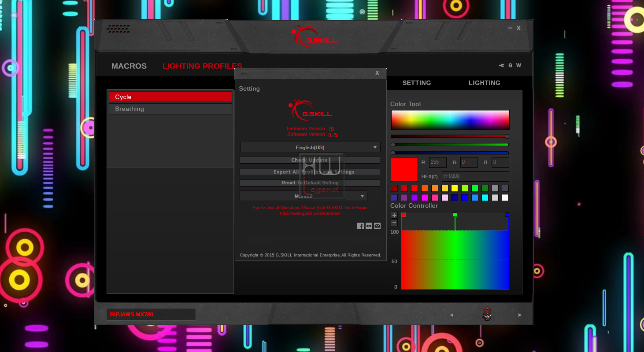Click the RIPJAWS MX780 device name box
The image size is (644, 352).
pos(151,315)
